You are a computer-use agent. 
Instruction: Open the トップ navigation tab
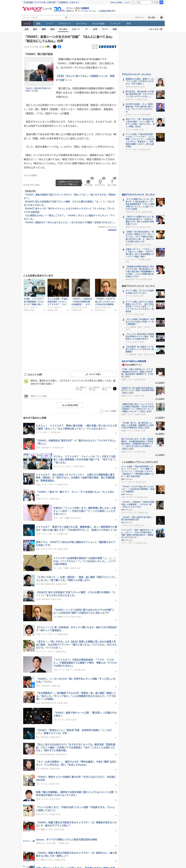tap(27, 24)
